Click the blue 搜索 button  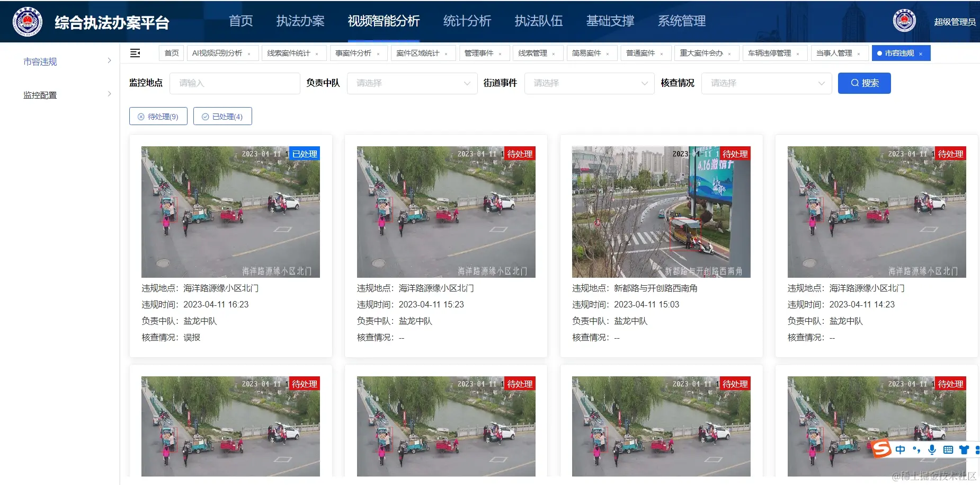[x=865, y=83]
